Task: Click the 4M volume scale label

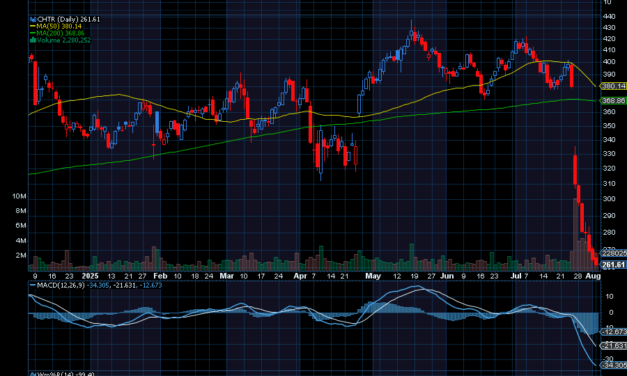Action: click(x=21, y=240)
